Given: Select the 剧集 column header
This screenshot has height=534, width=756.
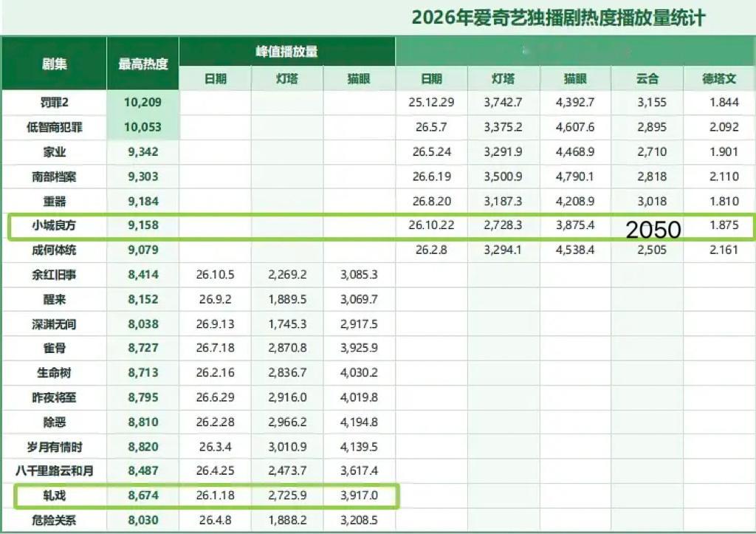Looking at the screenshot, I should [54, 64].
